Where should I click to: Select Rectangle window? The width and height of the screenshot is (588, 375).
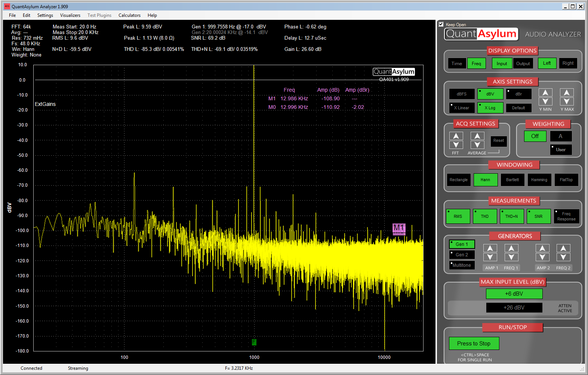(459, 180)
